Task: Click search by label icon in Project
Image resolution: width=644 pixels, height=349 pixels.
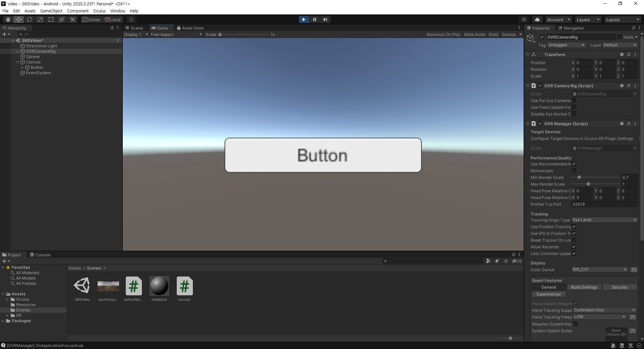Action: pyautogui.click(x=497, y=261)
